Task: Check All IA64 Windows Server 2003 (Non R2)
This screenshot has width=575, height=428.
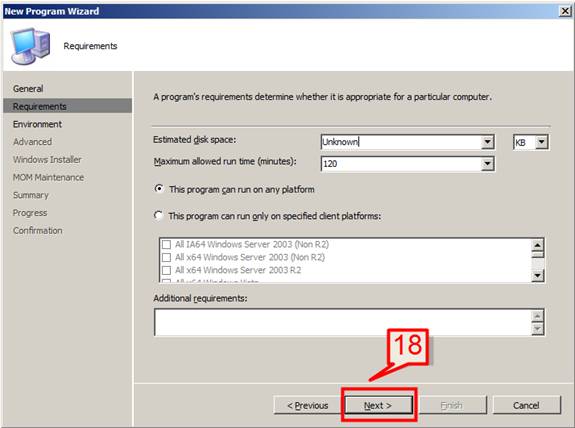Action: [x=166, y=245]
